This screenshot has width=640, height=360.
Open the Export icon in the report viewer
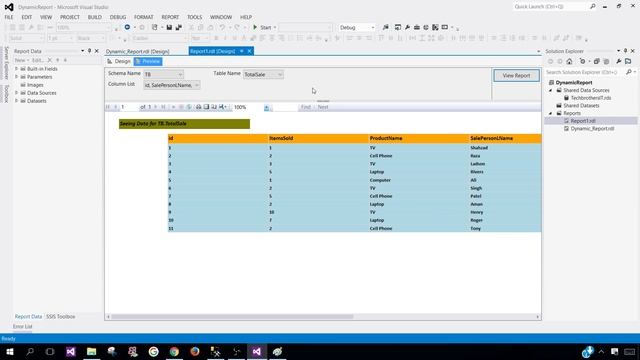coord(222,107)
